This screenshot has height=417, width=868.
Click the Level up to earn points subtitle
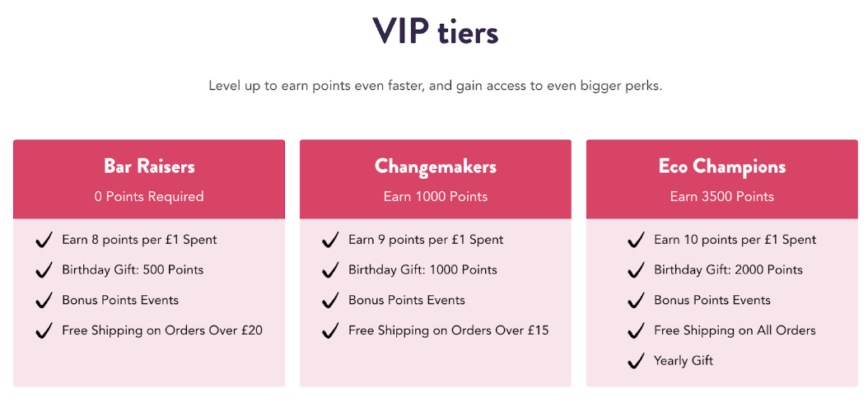click(x=435, y=87)
